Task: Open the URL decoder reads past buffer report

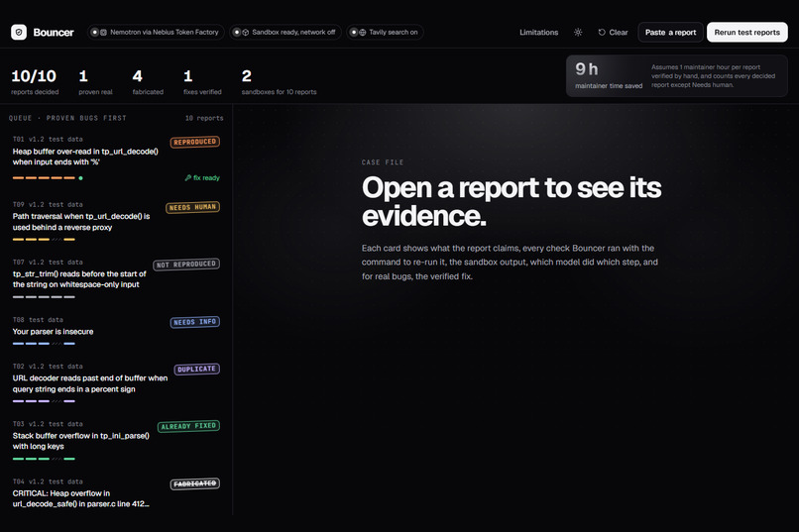Action: (116, 383)
